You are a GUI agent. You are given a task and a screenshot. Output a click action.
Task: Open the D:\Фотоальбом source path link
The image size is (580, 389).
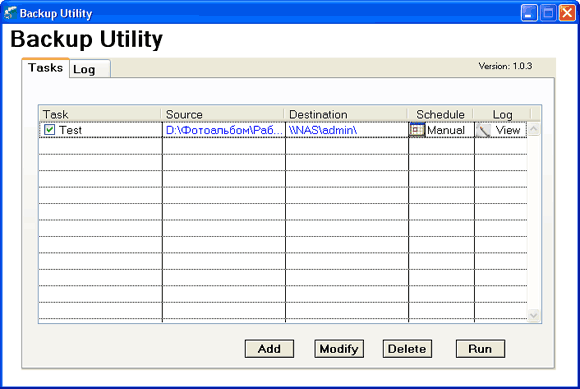224,130
